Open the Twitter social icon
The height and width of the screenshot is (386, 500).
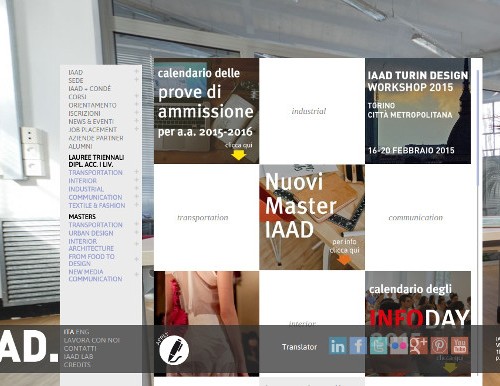[378, 346]
